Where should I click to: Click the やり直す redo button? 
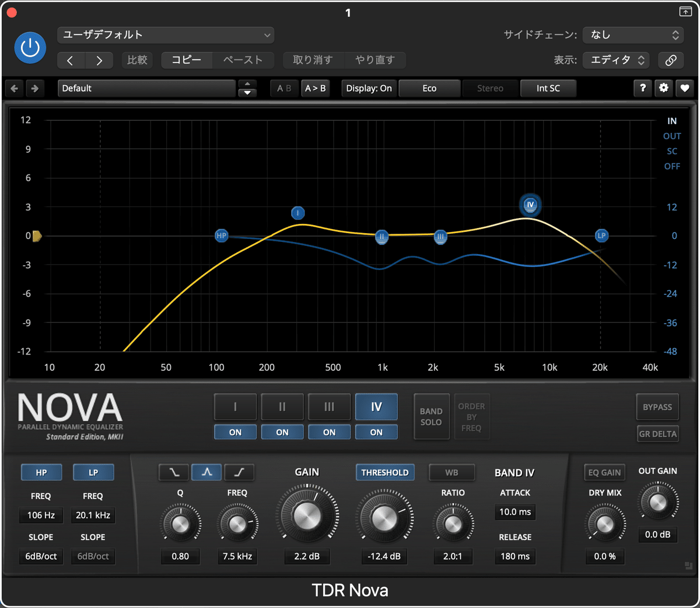pos(375,60)
